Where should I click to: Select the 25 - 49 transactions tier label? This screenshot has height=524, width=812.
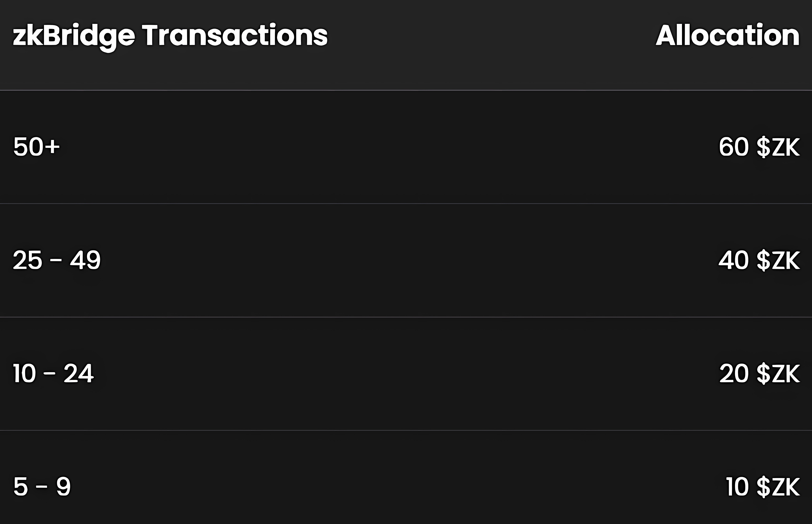point(57,260)
